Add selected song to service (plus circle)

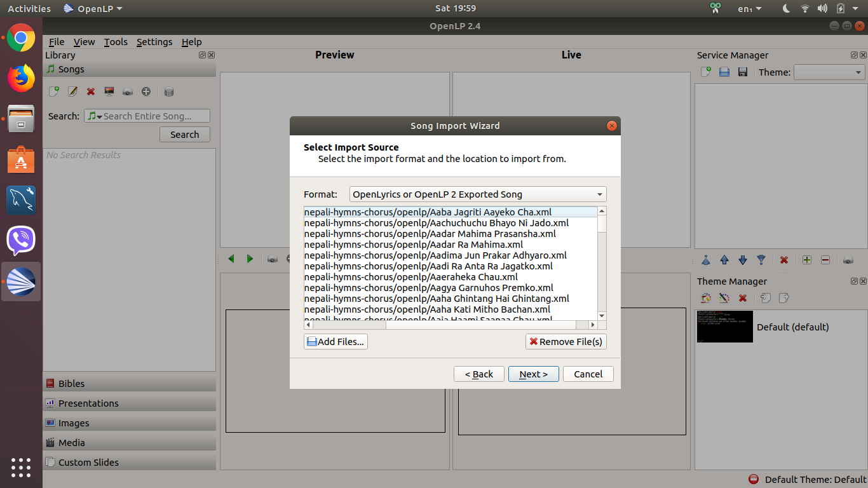pos(146,91)
